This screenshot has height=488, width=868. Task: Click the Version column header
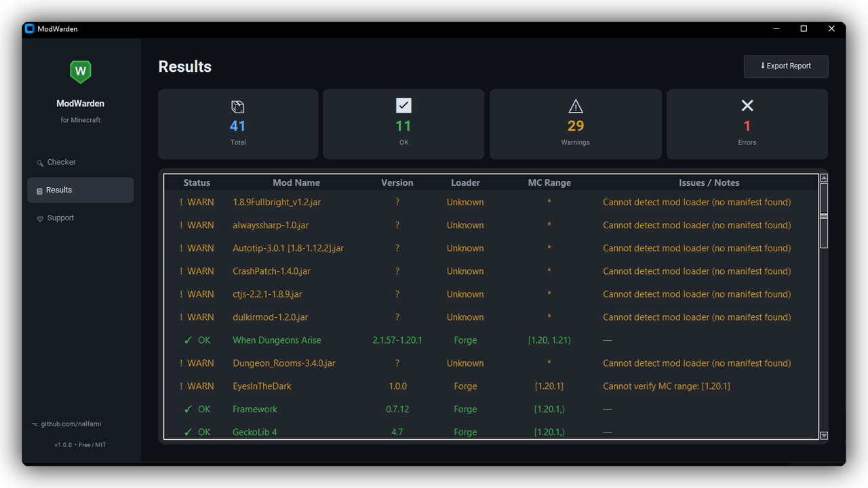click(397, 183)
